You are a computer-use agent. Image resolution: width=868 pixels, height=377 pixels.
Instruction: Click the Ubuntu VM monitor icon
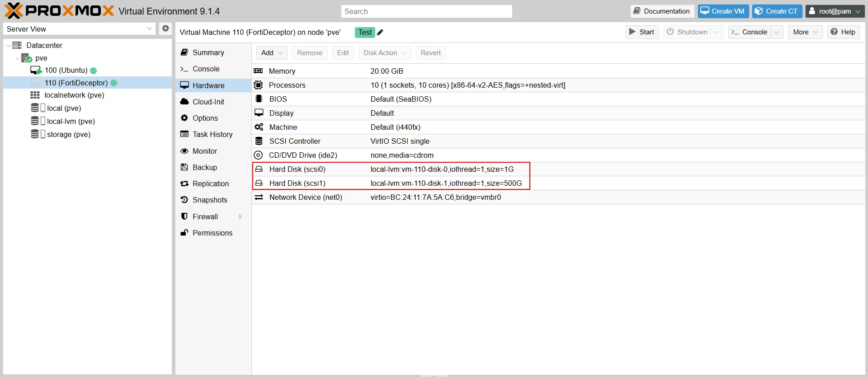tap(36, 71)
